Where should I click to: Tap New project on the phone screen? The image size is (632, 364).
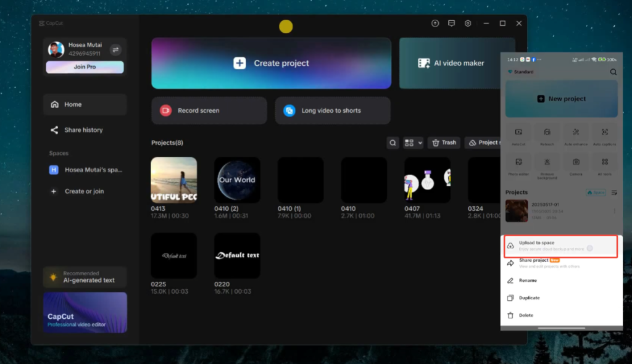[562, 99]
